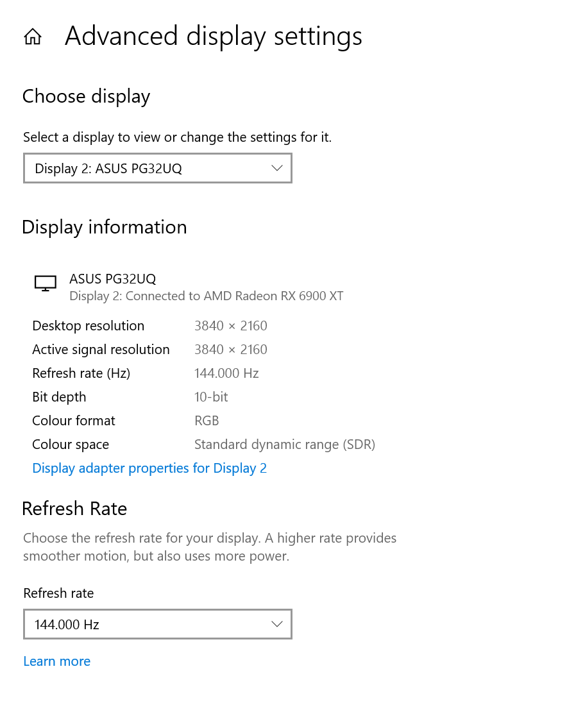Click the Refresh Rate section heading
576x728 pixels.
point(74,509)
